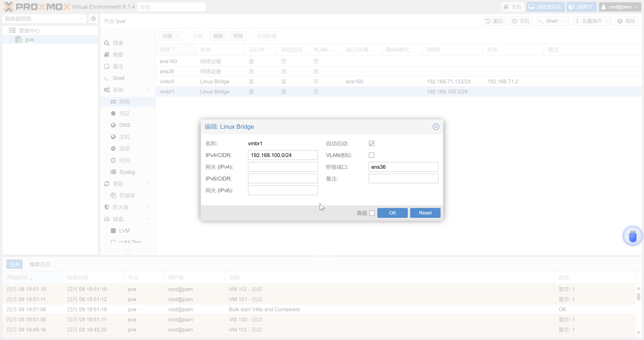Screen dimensions: 644x340
Task: Click the server view gear settings icon
Action: [93, 19]
